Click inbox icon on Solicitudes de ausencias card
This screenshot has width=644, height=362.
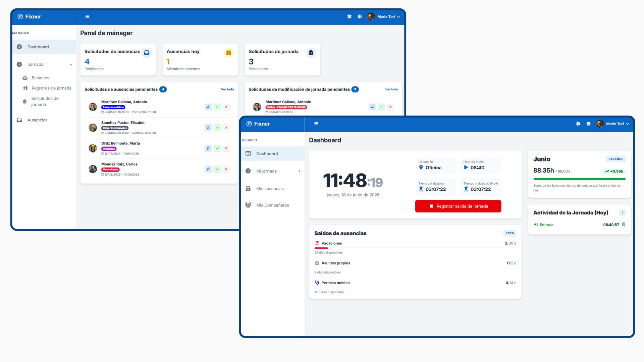147,53
